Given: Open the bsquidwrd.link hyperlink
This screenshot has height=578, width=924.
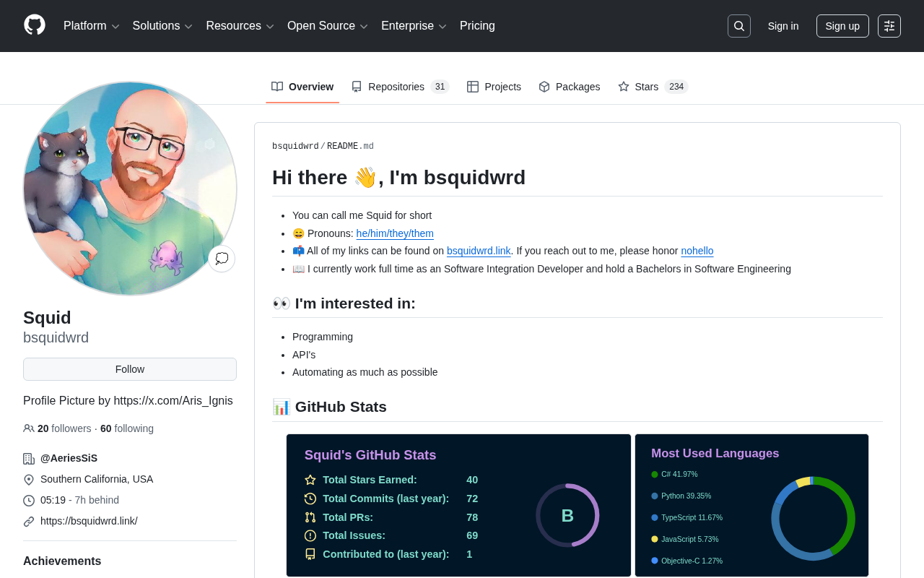Looking at the screenshot, I should tap(479, 251).
